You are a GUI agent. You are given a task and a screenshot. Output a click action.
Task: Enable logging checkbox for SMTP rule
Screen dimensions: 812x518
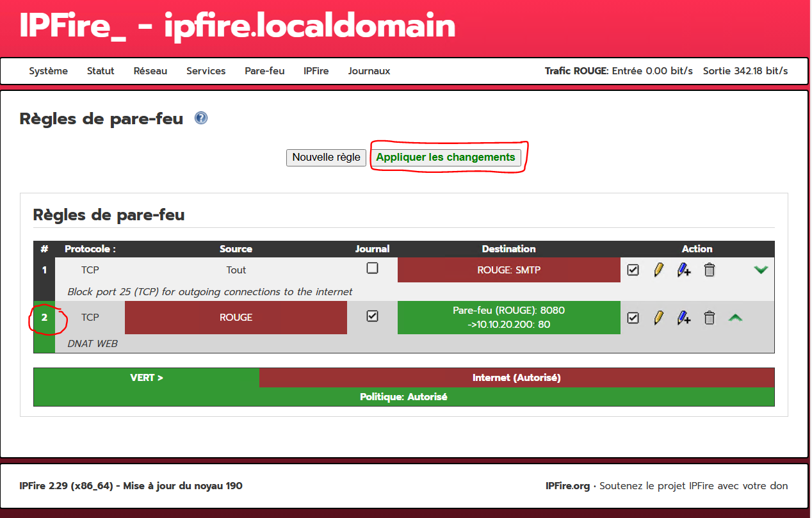(x=372, y=268)
